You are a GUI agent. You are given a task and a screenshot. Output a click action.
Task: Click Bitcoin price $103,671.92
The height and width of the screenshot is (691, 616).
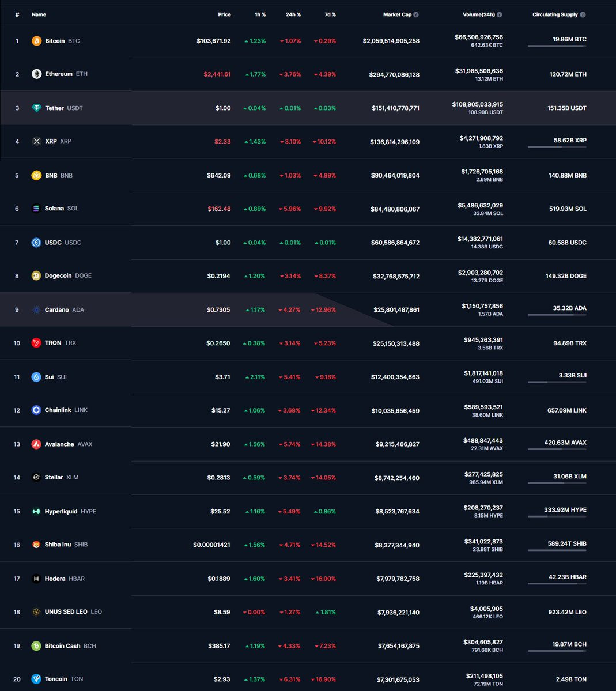coord(214,41)
